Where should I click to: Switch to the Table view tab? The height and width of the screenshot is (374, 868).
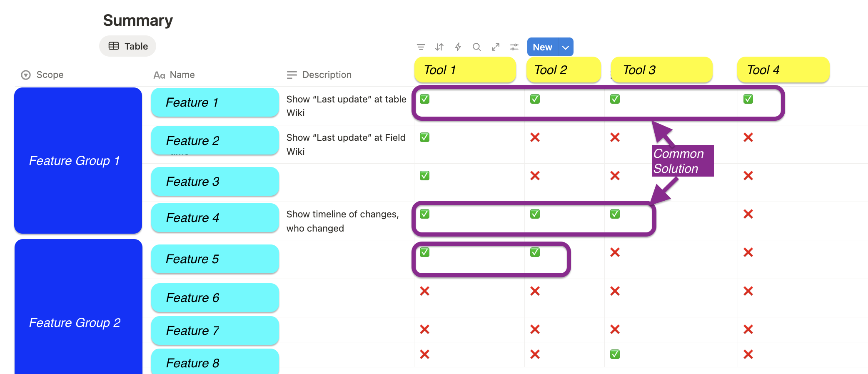128,46
